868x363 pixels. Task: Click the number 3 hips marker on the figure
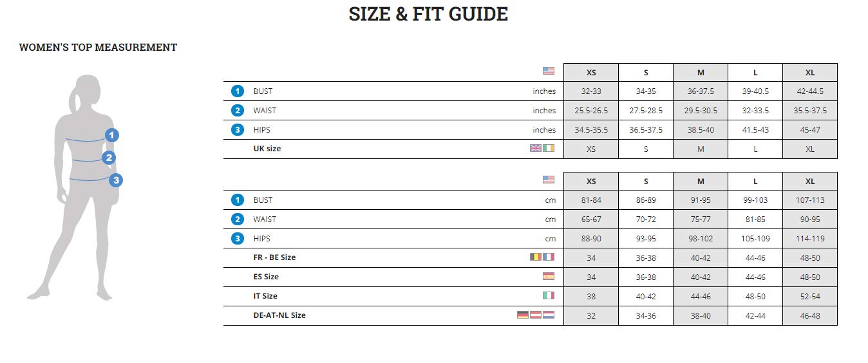(116, 180)
